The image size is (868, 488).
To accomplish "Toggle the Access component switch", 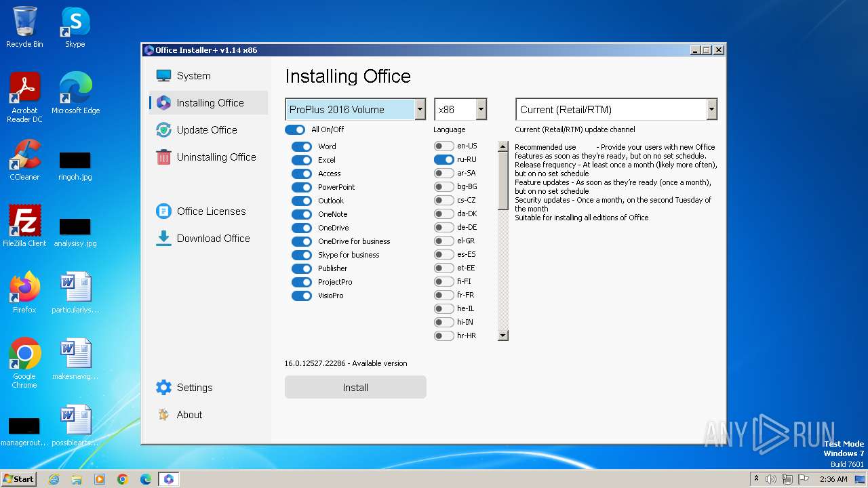I will [302, 174].
